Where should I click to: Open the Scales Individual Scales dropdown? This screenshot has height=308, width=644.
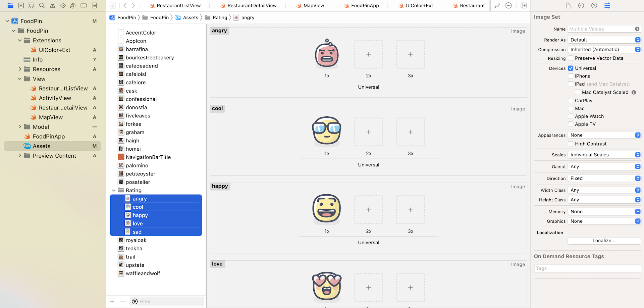pyautogui.click(x=604, y=155)
